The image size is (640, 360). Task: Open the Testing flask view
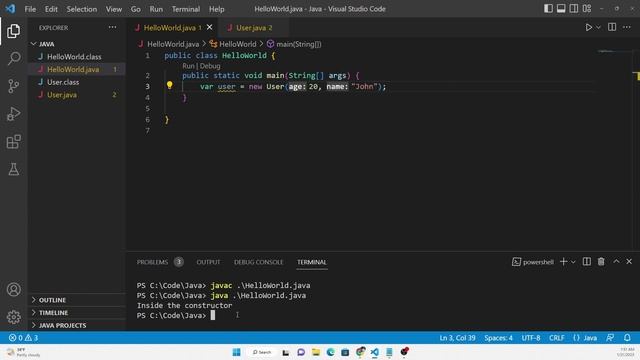coord(13,169)
